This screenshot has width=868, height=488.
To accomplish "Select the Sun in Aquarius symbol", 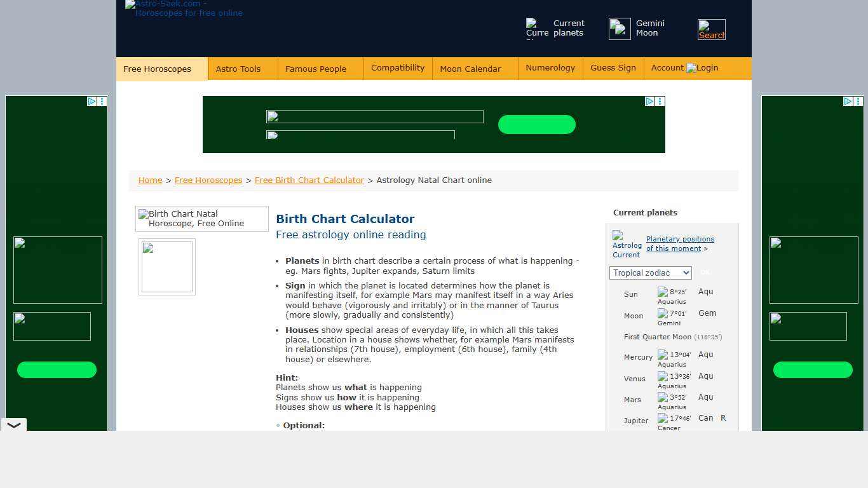I will [661, 292].
